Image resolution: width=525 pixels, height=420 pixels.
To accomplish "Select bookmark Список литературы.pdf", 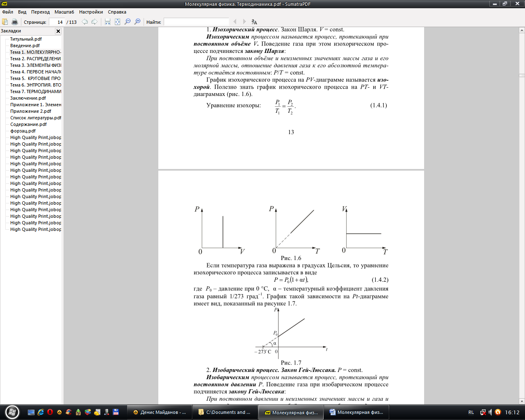I will (36, 118).
